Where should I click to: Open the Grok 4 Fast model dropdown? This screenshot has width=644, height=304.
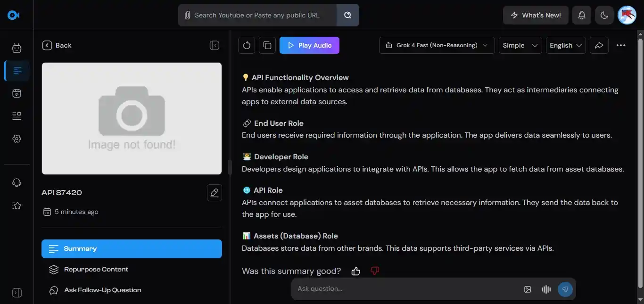[437, 45]
